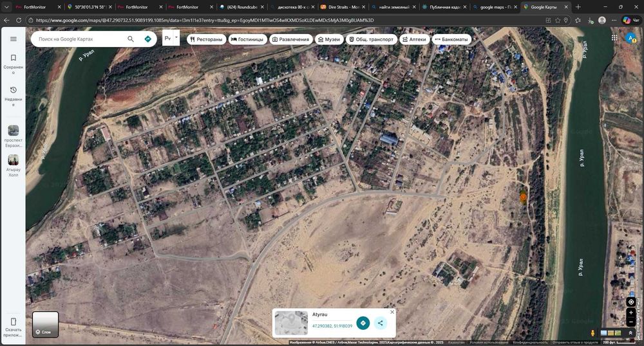Filter map by 'Гостиницы'
The image size is (644, 346).
click(x=247, y=39)
